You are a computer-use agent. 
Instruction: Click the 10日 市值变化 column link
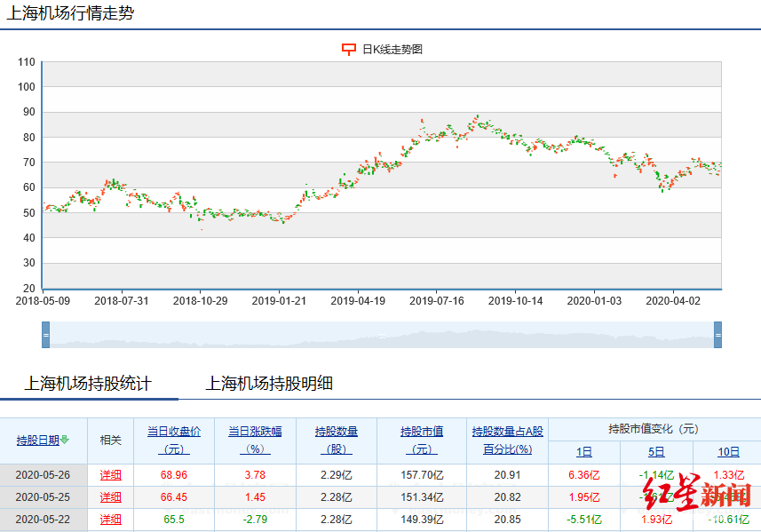tap(728, 451)
